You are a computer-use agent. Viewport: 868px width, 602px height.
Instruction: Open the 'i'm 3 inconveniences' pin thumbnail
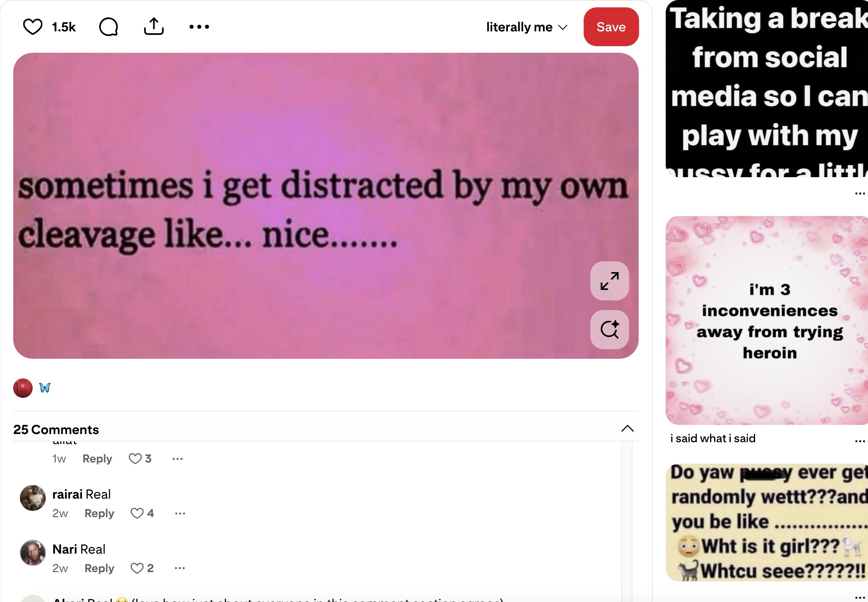click(x=767, y=320)
